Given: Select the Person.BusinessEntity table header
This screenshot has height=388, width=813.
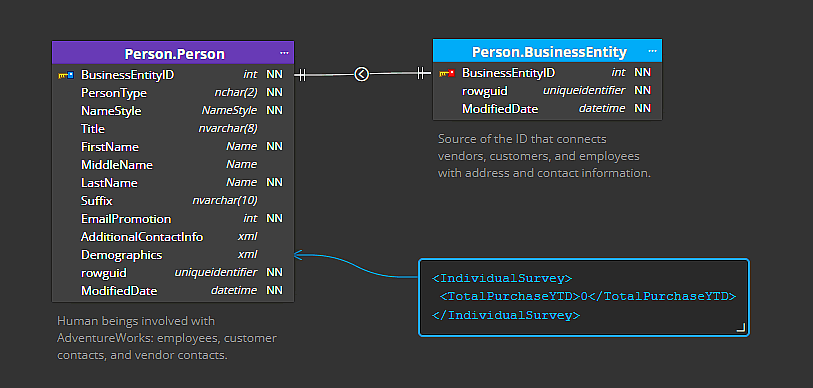Looking at the screenshot, I should pyautogui.click(x=548, y=51).
